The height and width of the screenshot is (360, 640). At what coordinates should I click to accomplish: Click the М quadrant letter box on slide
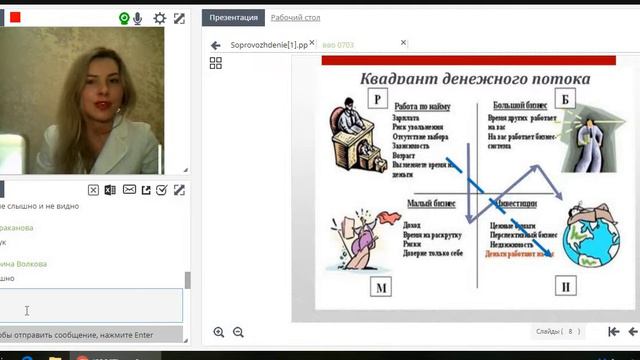coord(381,287)
